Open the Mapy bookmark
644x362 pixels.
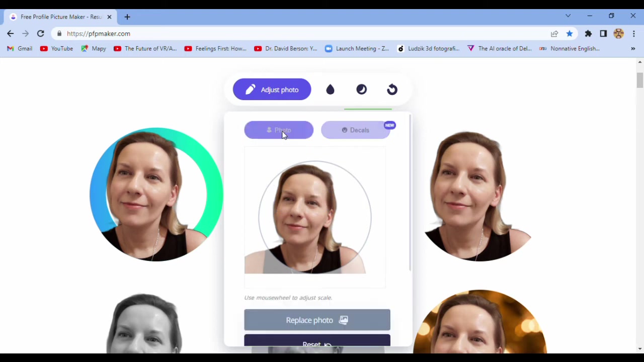click(x=94, y=49)
